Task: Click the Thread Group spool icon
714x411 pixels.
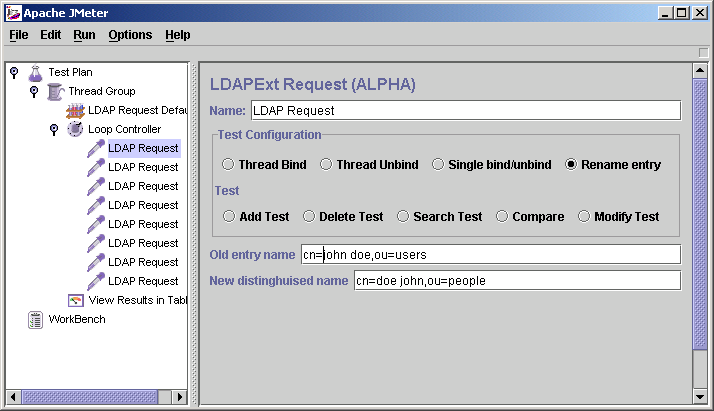Action: 56,91
